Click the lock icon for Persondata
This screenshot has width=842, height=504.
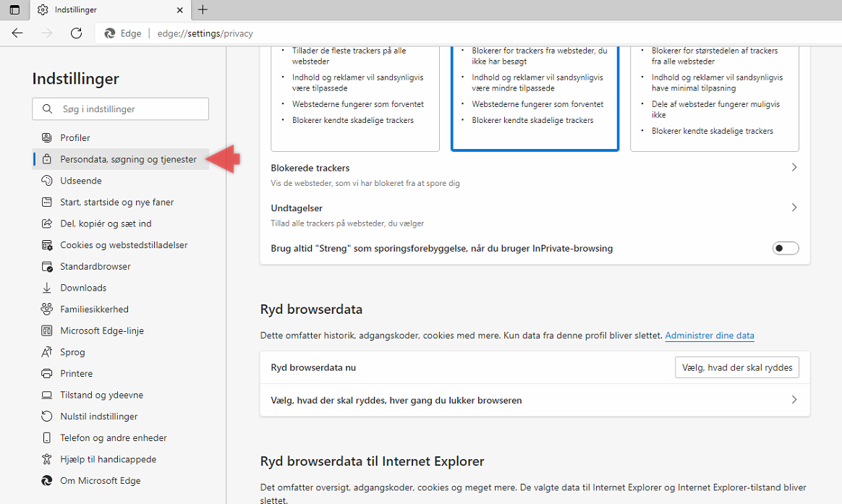pos(47,159)
